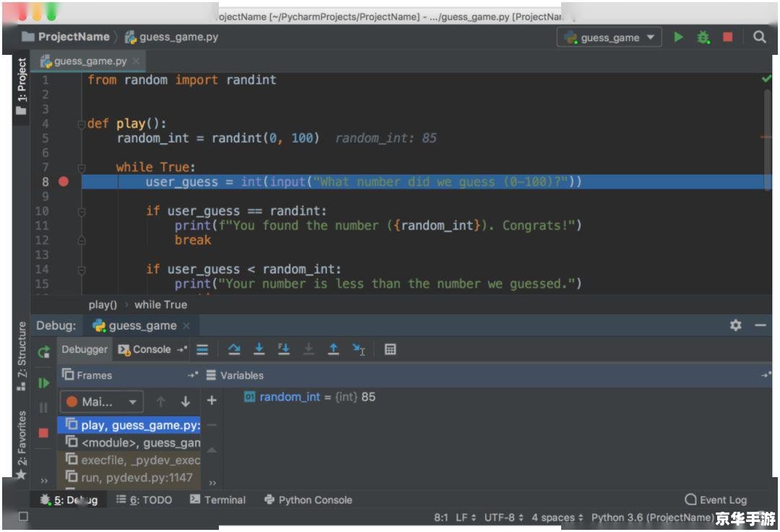Click play() in the editor breadcrumb
Image resolution: width=780 pixels, height=532 pixels.
point(103,305)
